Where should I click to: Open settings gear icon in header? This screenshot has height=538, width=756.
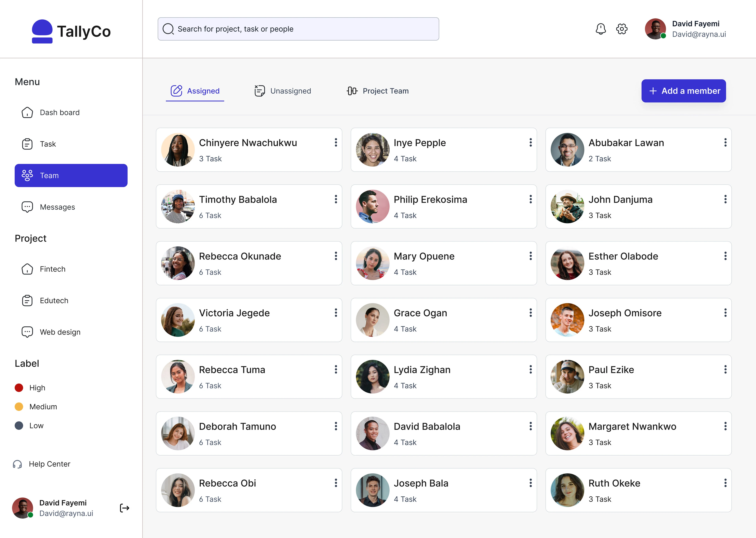[622, 29]
